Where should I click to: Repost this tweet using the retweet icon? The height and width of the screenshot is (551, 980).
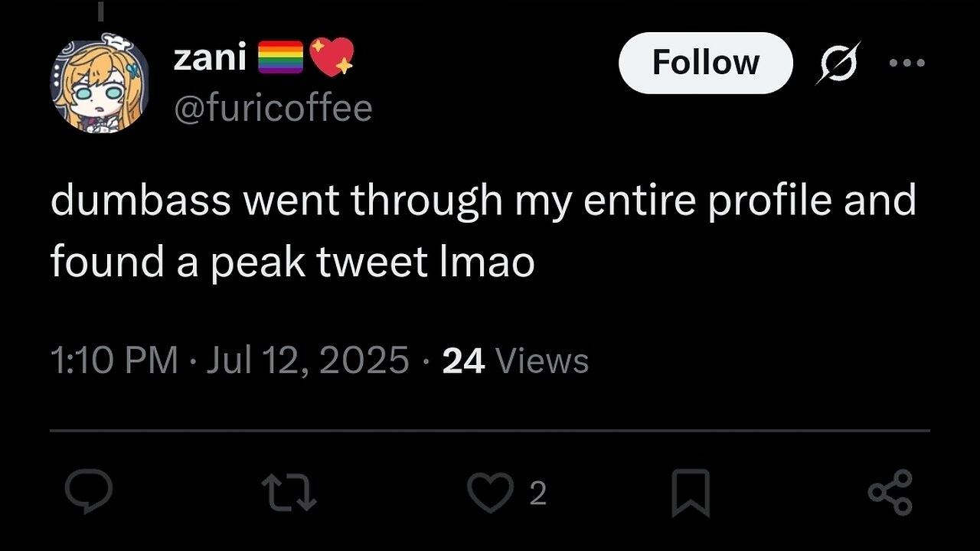click(289, 492)
